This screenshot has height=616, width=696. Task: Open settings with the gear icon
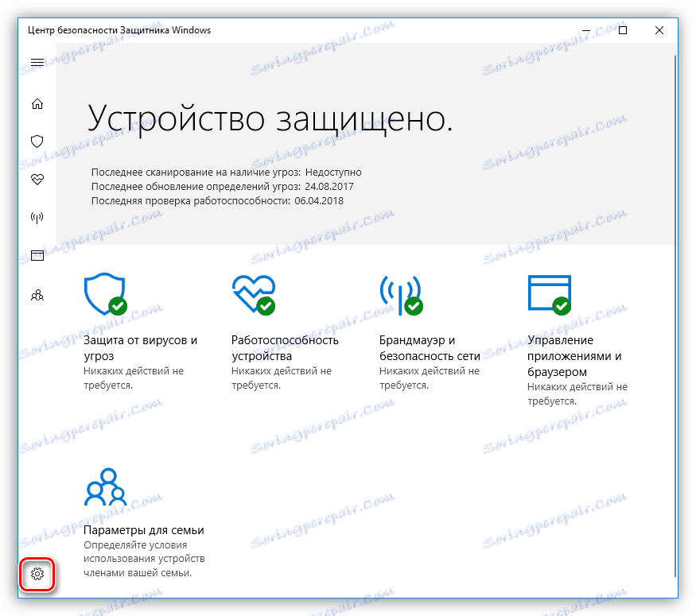click(x=37, y=574)
